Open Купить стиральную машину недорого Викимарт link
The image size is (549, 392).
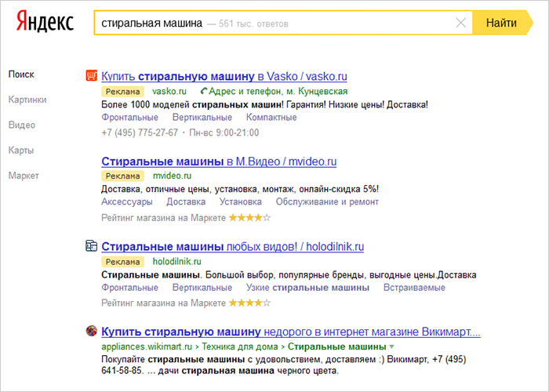point(291,332)
